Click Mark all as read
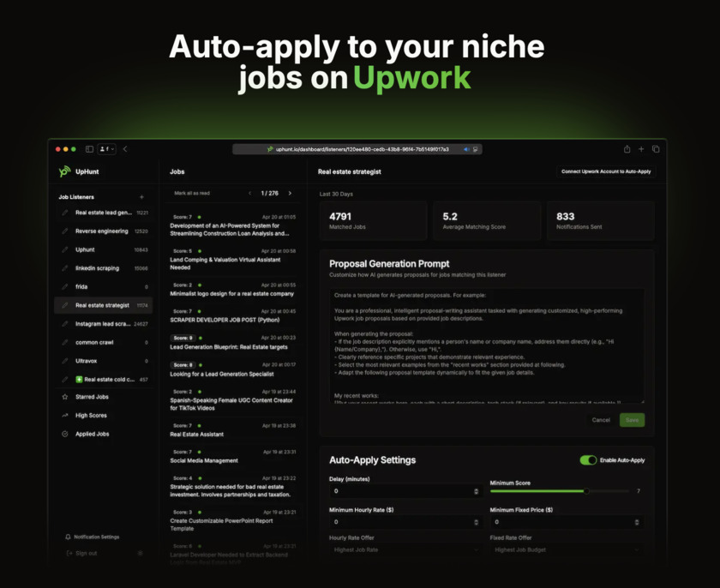The height and width of the screenshot is (588, 720). (x=192, y=193)
